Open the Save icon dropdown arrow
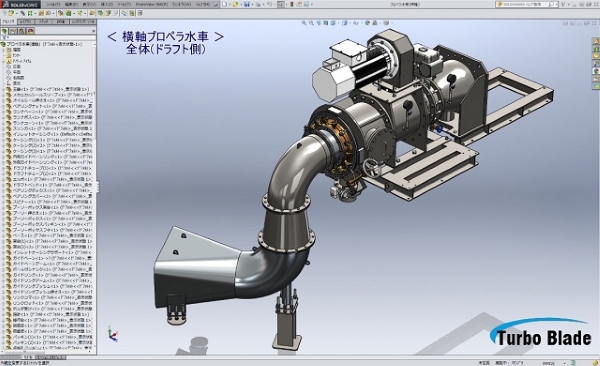600x366 pixels. point(251,4)
